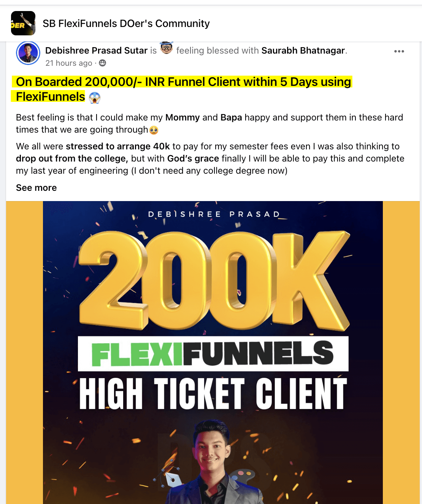Open Debishree Prasad Sutar's profile name link
The height and width of the screenshot is (504, 422).
click(96, 51)
